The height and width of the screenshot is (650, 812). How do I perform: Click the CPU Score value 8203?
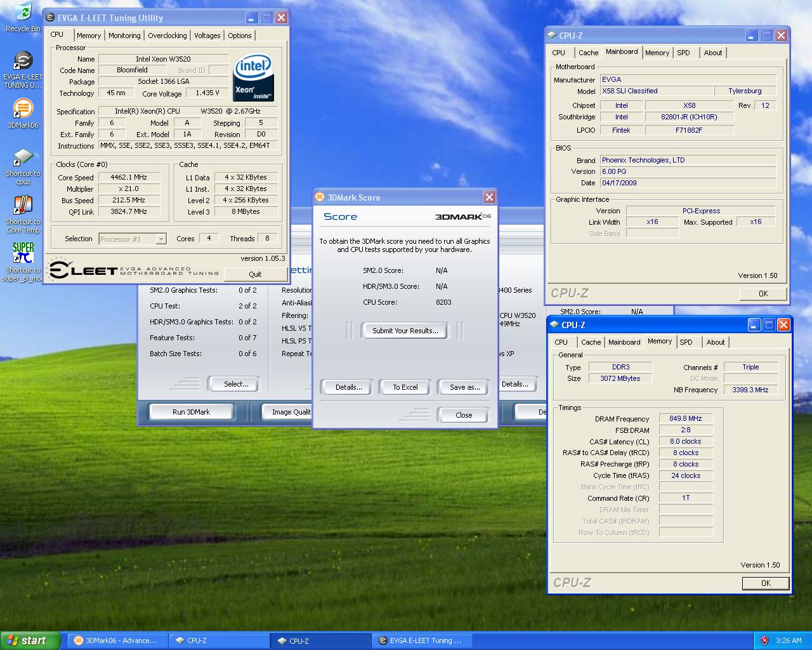[x=443, y=302]
